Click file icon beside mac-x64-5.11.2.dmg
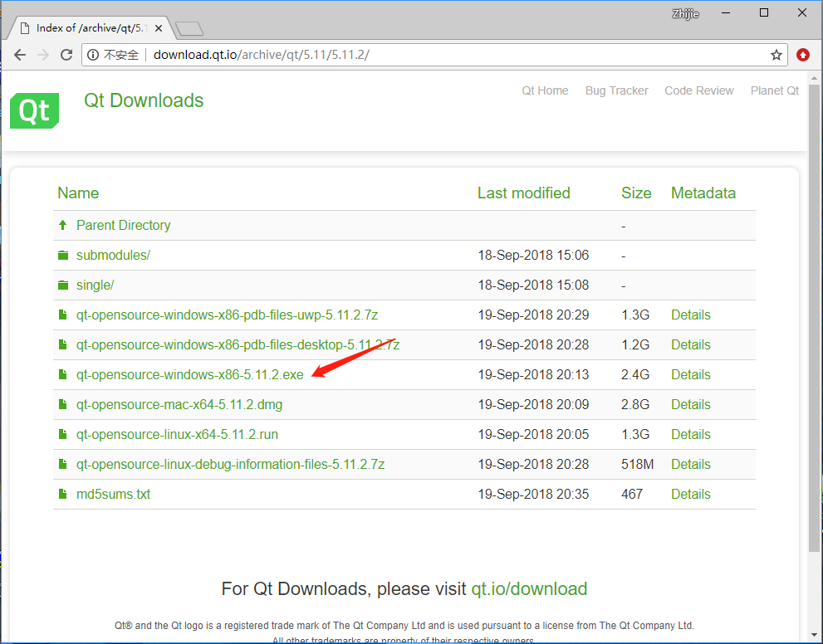Image resolution: width=823 pixels, height=644 pixels. 63,404
